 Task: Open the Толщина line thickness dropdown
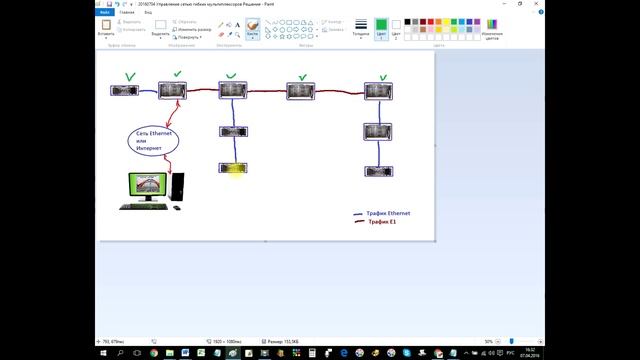[361, 29]
